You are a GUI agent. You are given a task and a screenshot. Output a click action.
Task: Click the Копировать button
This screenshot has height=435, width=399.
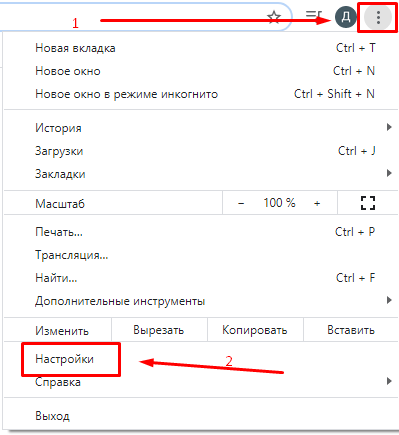255,330
